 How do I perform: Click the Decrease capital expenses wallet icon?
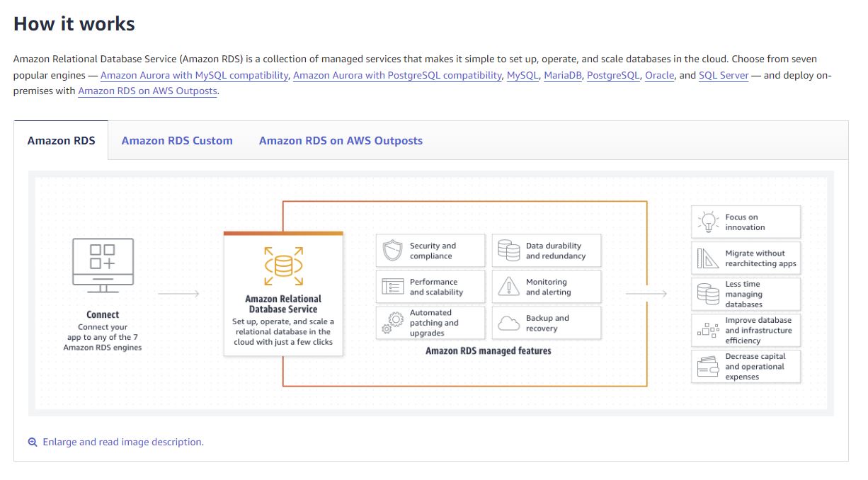pos(708,367)
